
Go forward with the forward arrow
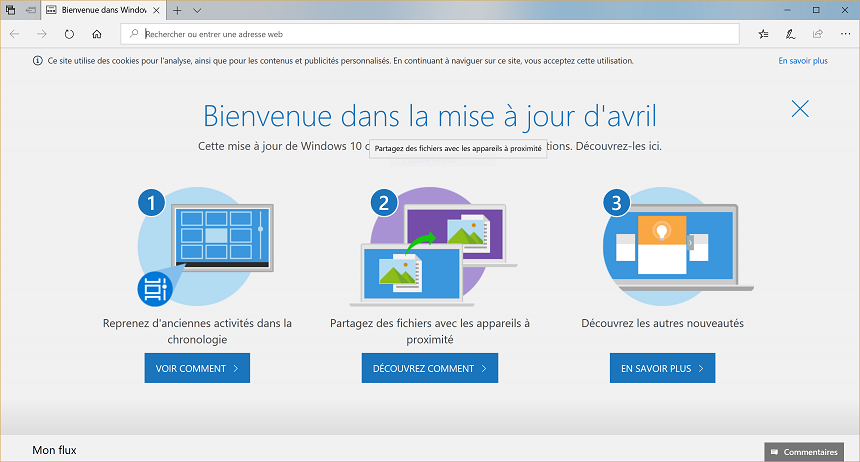coord(42,34)
